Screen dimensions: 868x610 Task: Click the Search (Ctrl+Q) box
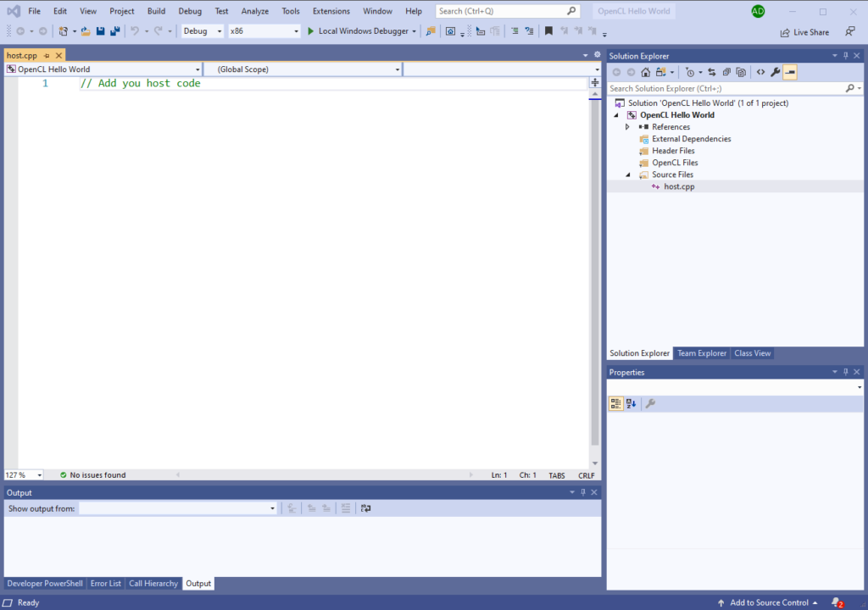507,11
